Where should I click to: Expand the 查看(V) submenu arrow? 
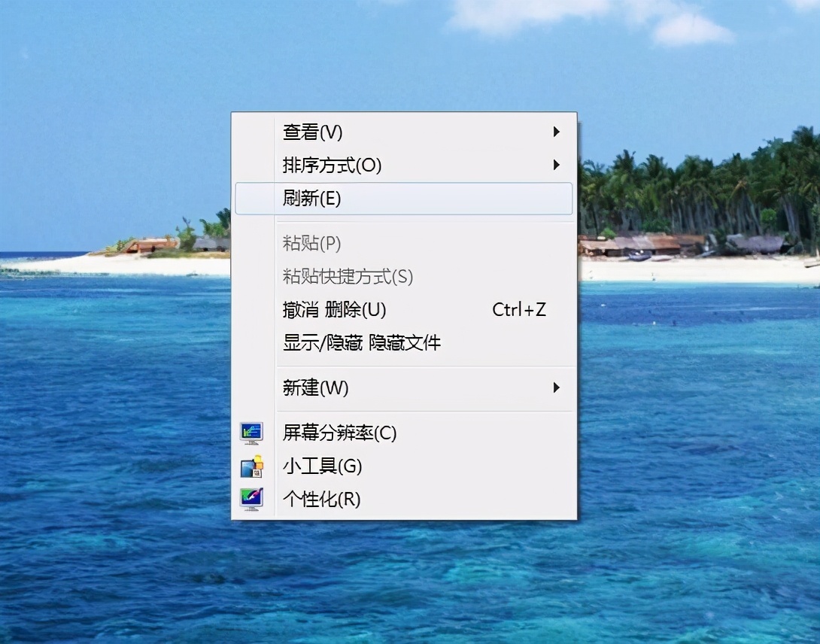click(557, 132)
